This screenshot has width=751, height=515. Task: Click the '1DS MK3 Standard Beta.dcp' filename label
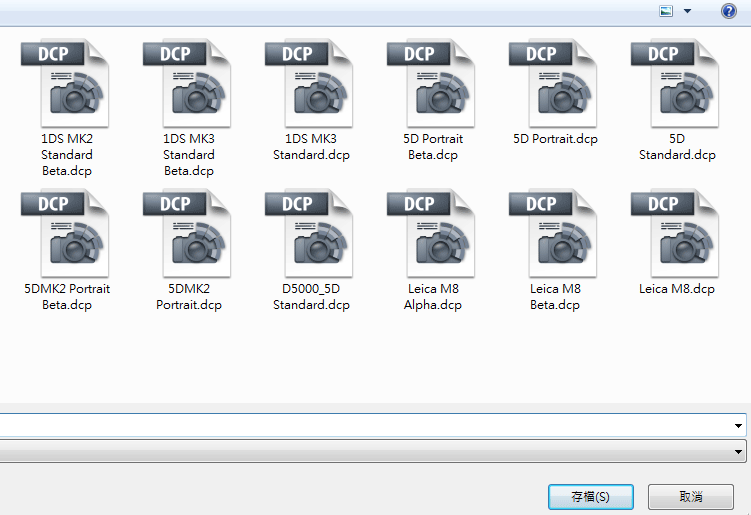(x=189, y=155)
